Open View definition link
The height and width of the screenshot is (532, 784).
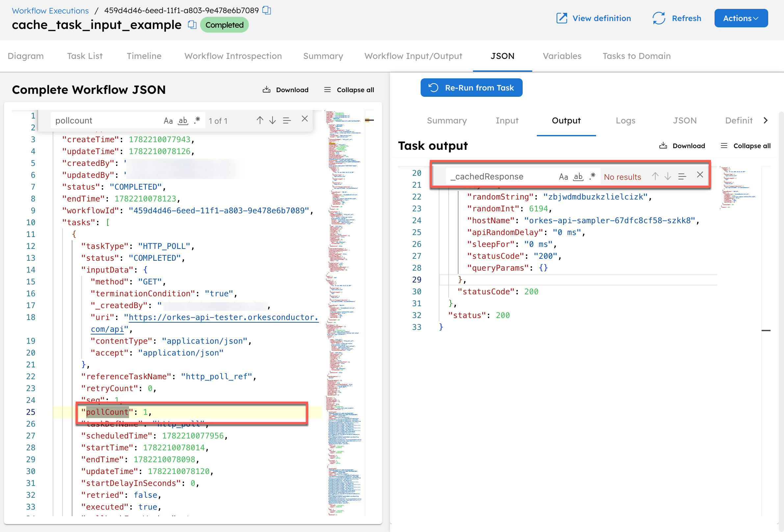pyautogui.click(x=594, y=18)
